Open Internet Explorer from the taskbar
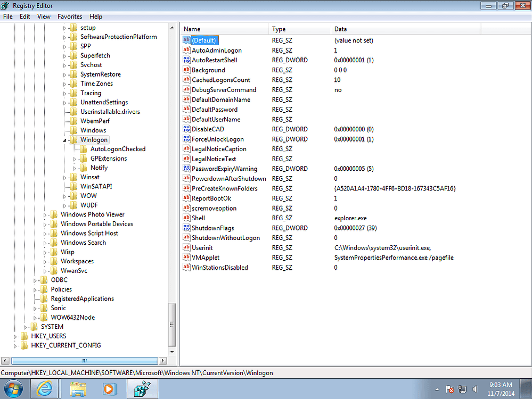 click(45, 389)
